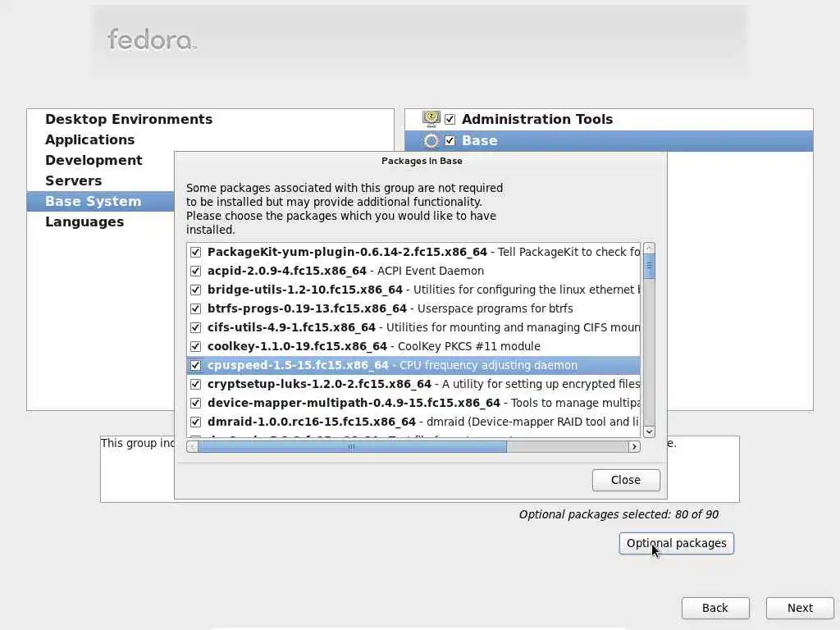Click the Administration Tools group icon

pyautogui.click(x=431, y=119)
